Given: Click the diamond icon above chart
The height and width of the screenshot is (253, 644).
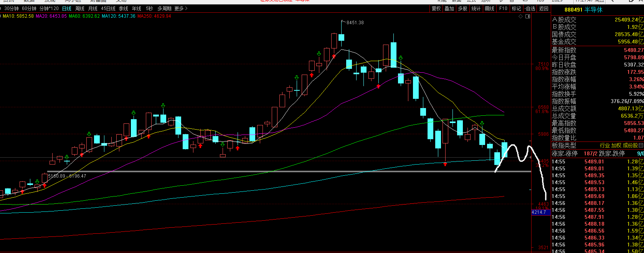Looking at the screenshot, I should coord(521,16).
